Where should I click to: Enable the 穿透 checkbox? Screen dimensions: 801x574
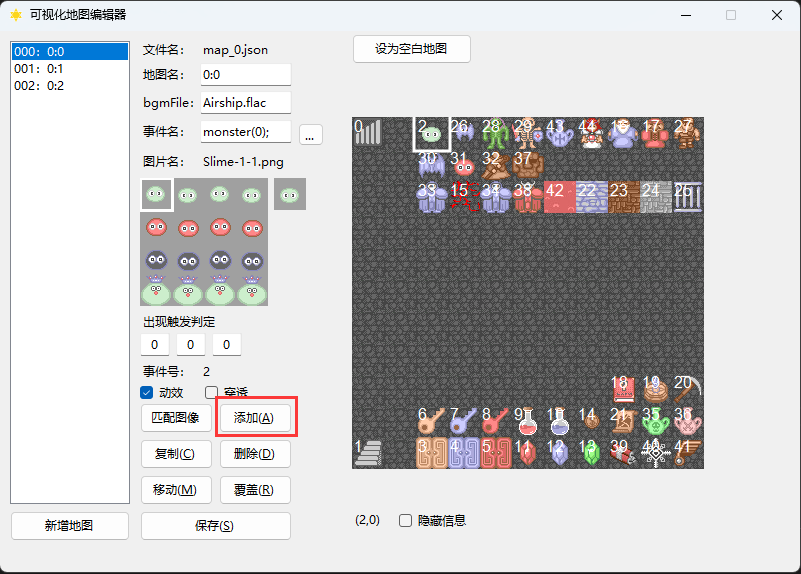(x=211, y=392)
